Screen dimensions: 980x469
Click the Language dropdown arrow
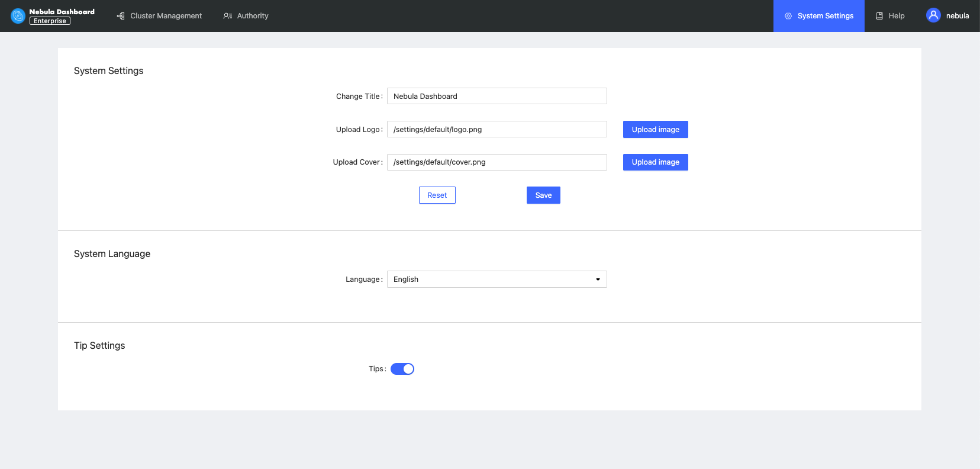point(598,280)
